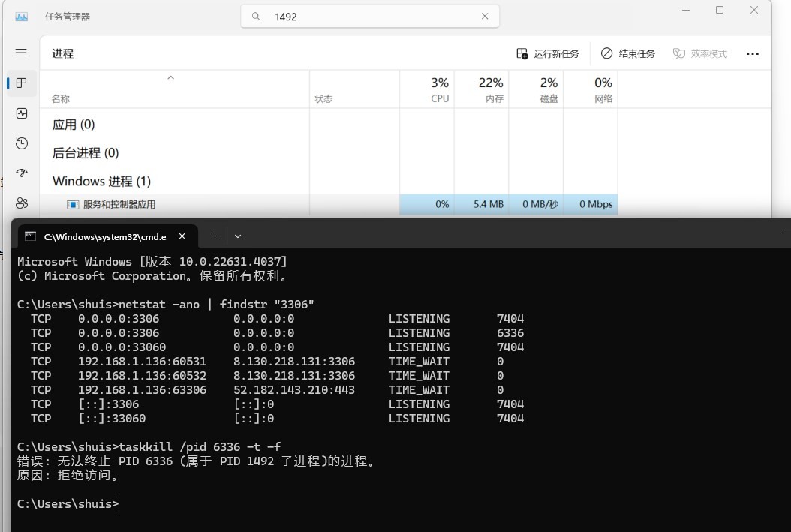
Task: Select the Windows 进程 (1) group heading
Action: (101, 181)
